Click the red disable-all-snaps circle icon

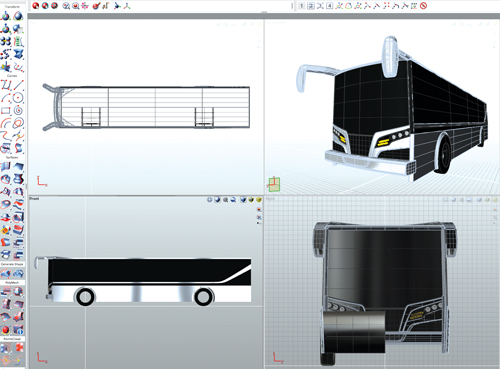(x=424, y=6)
